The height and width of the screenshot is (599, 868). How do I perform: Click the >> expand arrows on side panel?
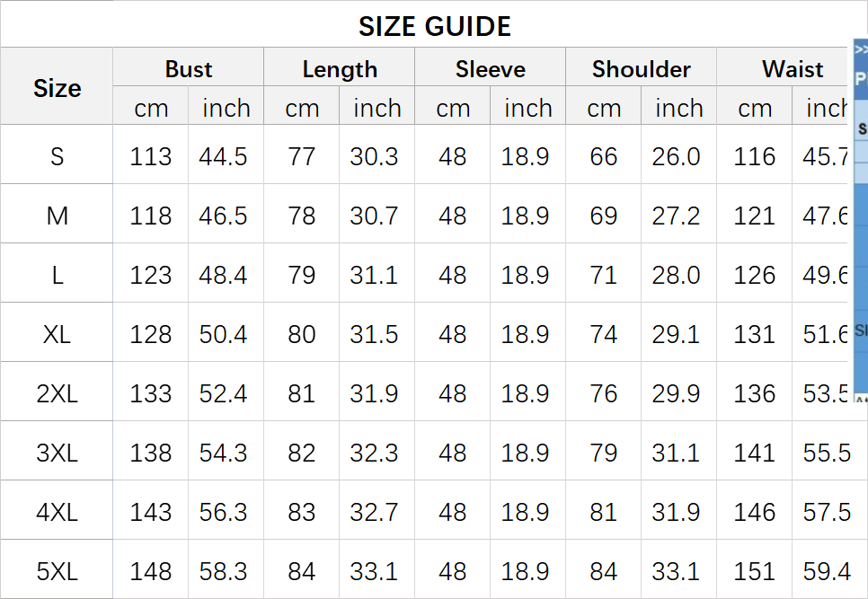pyautogui.click(x=861, y=50)
